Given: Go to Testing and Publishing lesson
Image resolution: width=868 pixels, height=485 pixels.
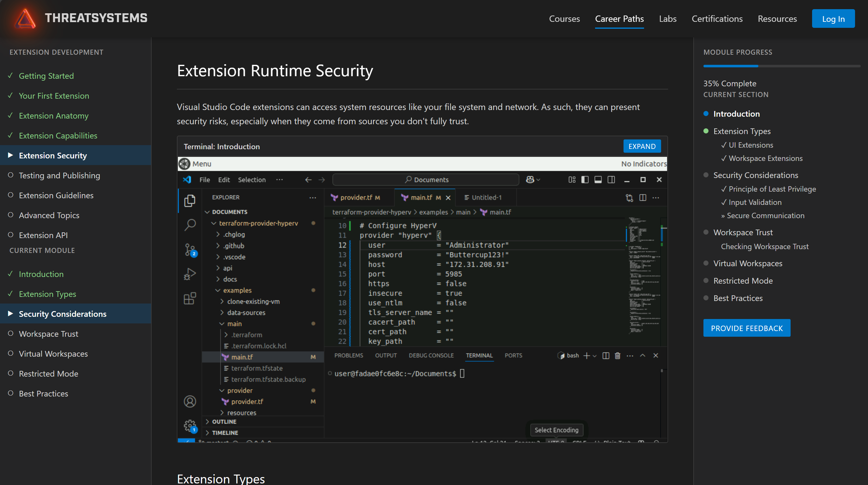Looking at the screenshot, I should coord(59,175).
